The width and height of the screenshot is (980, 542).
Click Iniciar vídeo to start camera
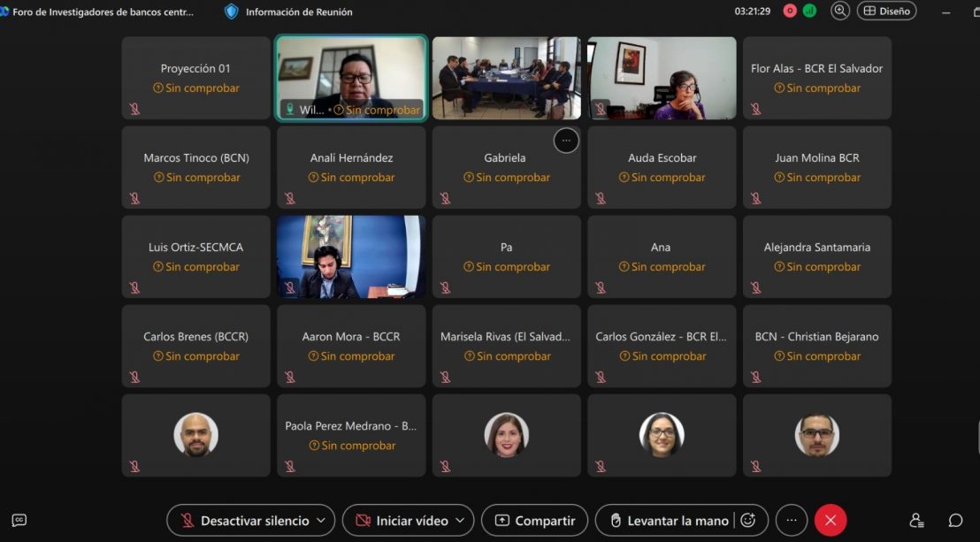coord(402,520)
